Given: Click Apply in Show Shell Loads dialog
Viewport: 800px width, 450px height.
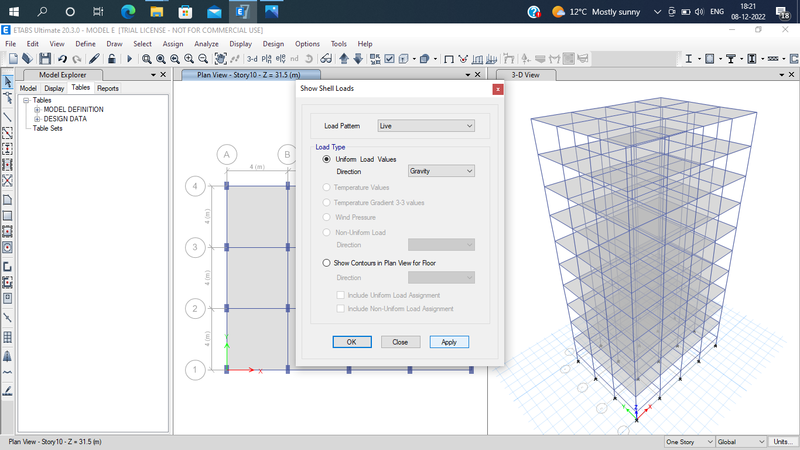Looking at the screenshot, I should tap(449, 342).
